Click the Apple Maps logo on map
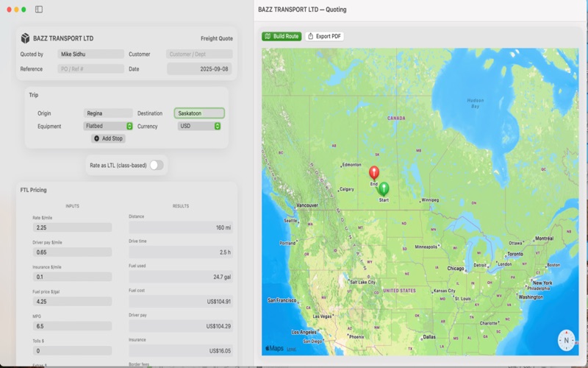 point(274,348)
